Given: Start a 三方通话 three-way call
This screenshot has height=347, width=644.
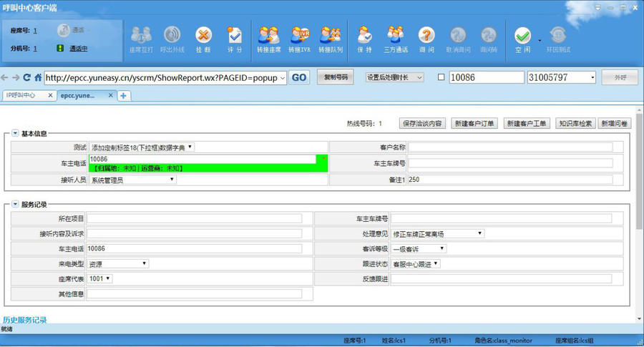Looking at the screenshot, I should (396, 36).
